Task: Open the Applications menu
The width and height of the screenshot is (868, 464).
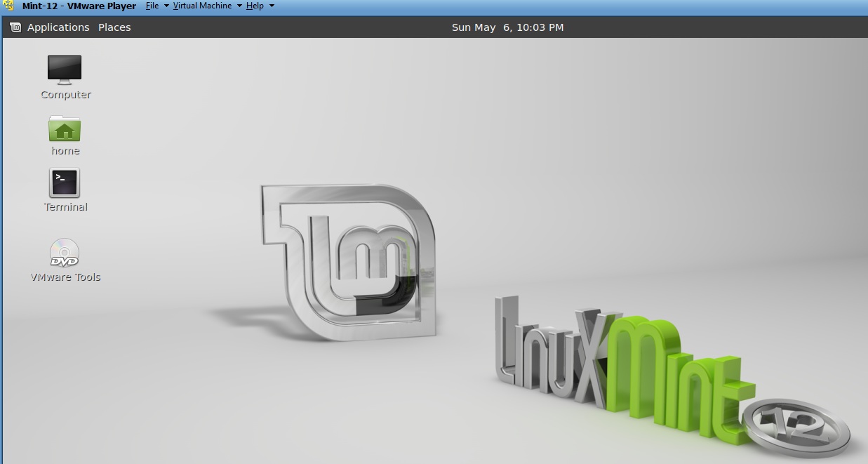Action: [58, 27]
